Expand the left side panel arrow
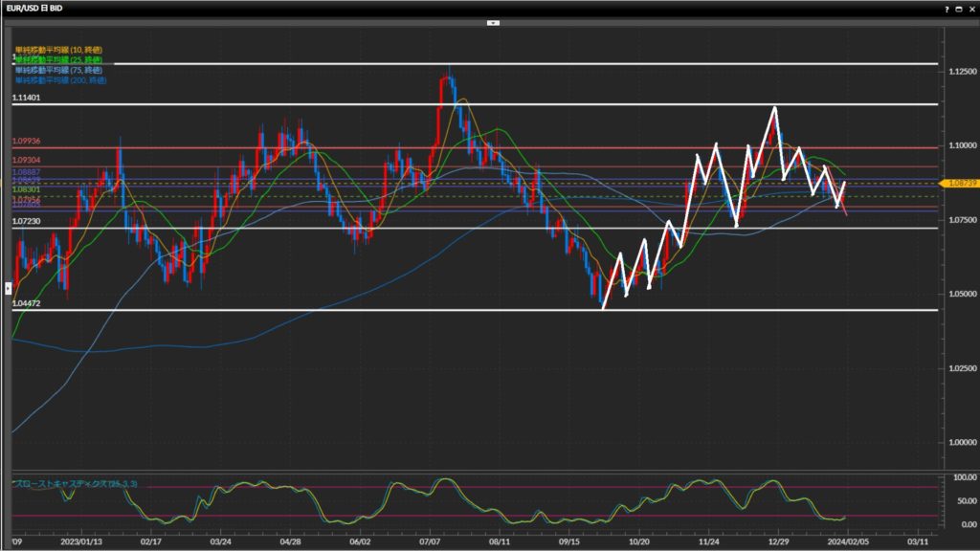 coord(9,287)
